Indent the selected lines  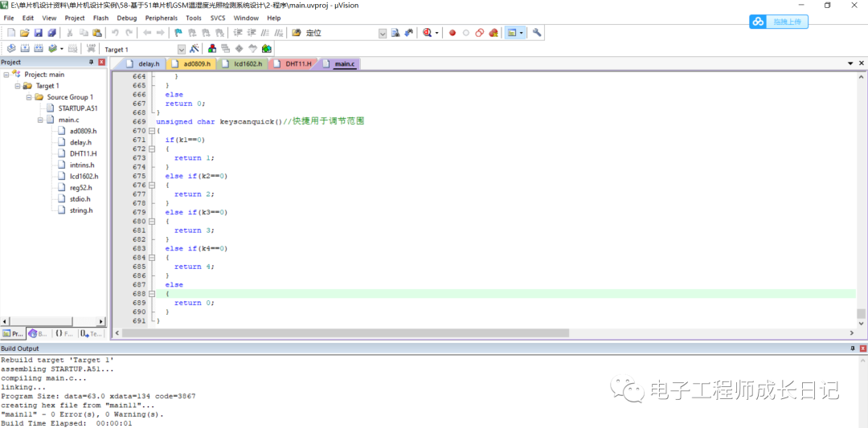click(238, 33)
